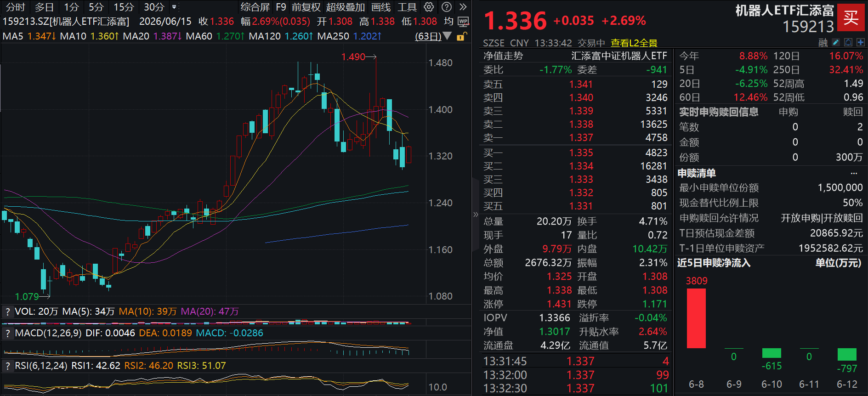Click the 6-10 green outflow bar
The width and height of the screenshot is (868, 396).
[772, 353]
